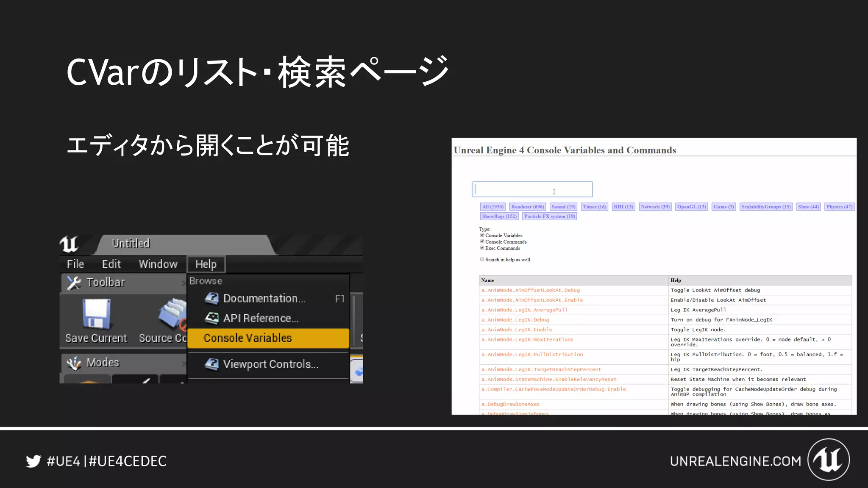Click the #UE4 | #UE4CEDEC hashtag text
Screen dimensions: 868x488
click(106, 461)
